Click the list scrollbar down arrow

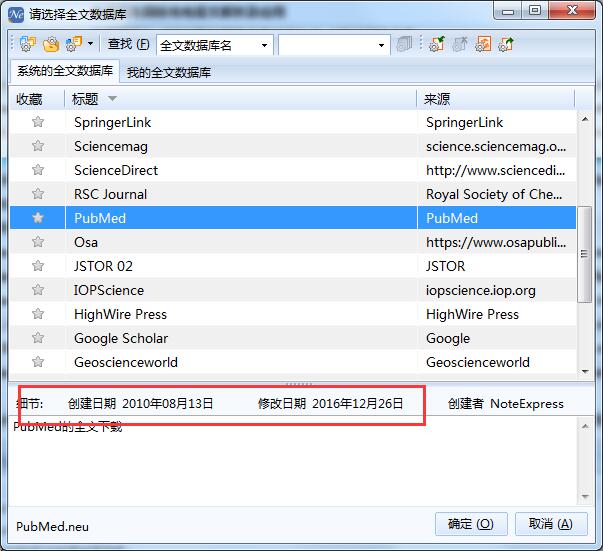pyautogui.click(x=585, y=371)
